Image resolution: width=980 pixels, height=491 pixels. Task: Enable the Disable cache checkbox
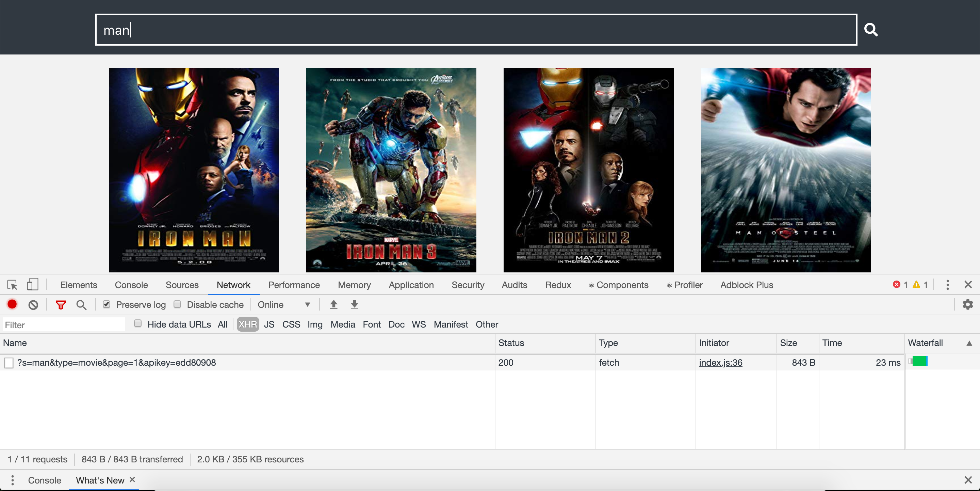point(177,304)
